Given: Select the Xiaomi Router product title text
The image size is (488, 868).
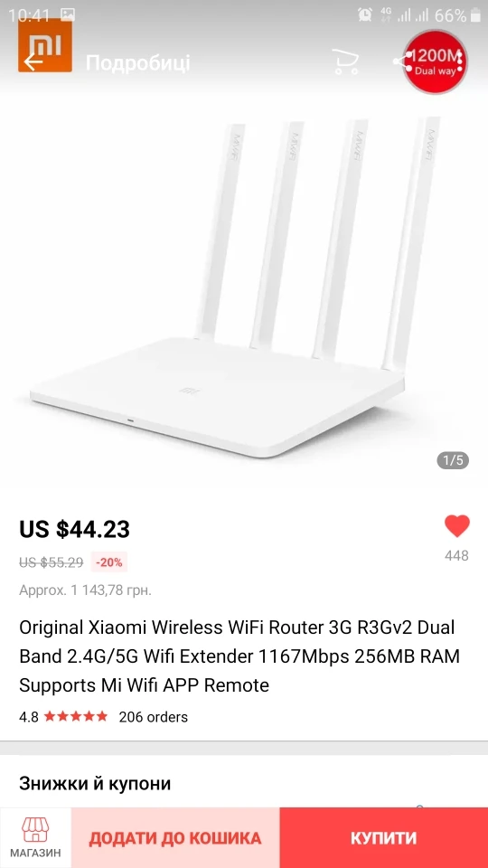Looking at the screenshot, I should (239, 656).
